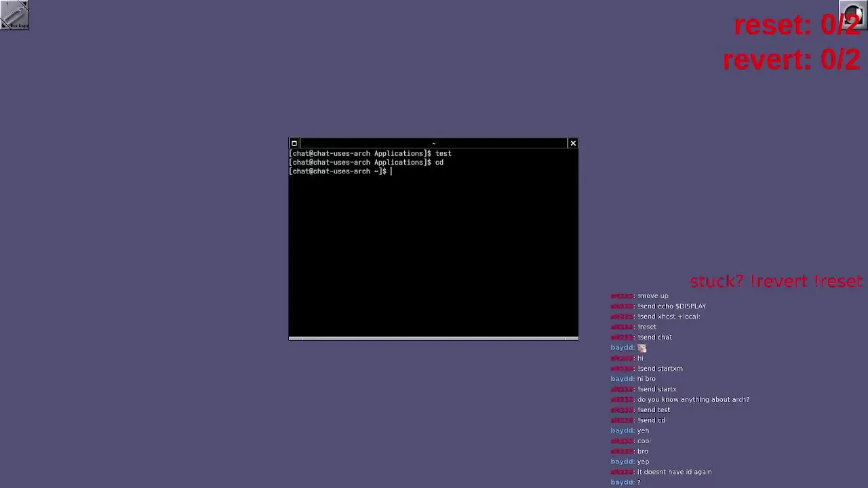Click the terminal line ending in 'test'
Image resolution: width=868 pixels, height=488 pixels.
coord(370,153)
